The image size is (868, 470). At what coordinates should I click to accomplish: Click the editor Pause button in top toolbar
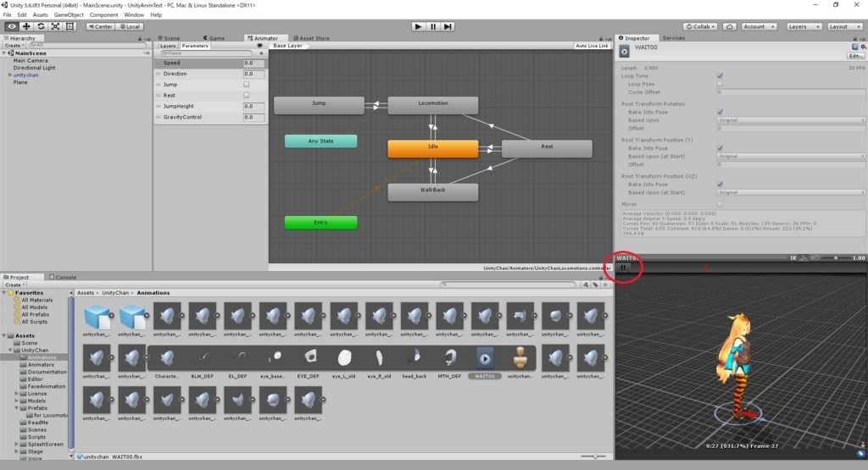[x=433, y=26]
